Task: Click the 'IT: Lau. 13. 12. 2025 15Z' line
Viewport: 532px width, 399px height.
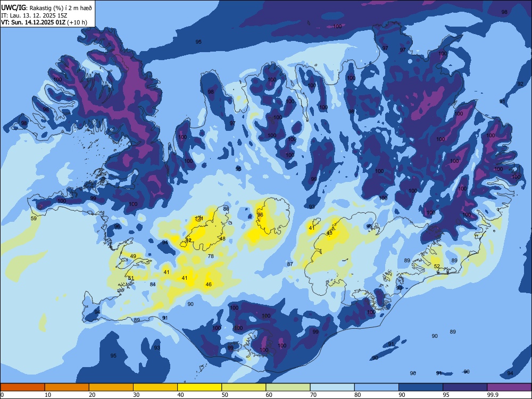Action: pyautogui.click(x=34, y=15)
